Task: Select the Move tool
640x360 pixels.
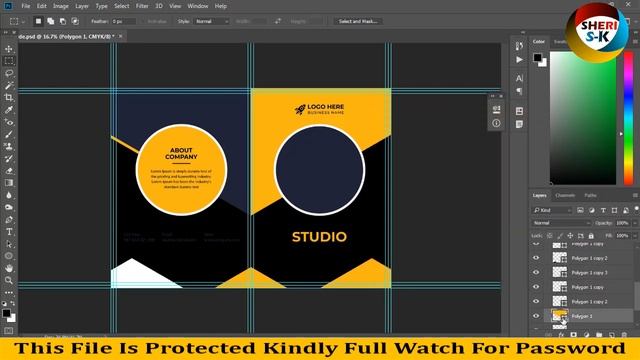Action: pyautogui.click(x=9, y=49)
